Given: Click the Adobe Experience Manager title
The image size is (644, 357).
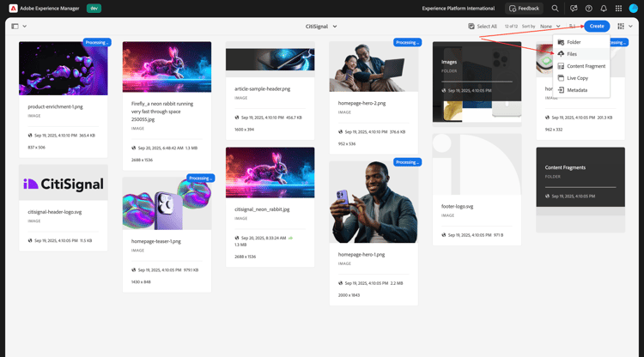Looking at the screenshot, I should point(50,9).
